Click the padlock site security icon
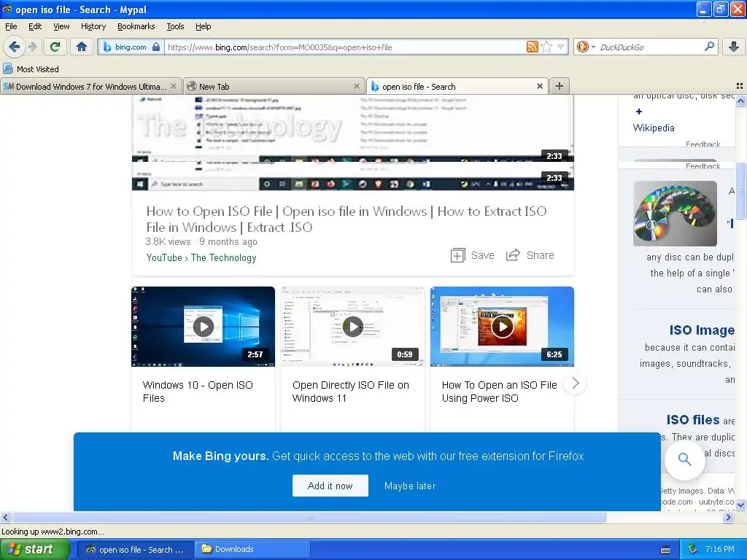 tap(156, 47)
